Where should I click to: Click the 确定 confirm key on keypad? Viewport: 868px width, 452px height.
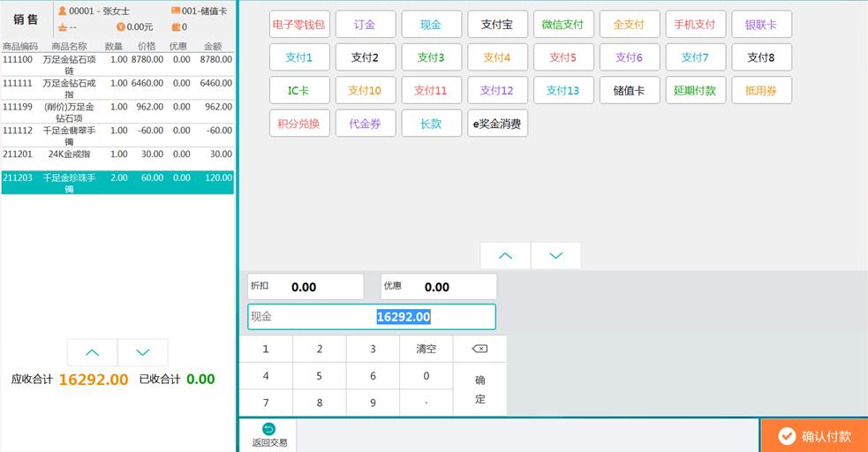point(479,389)
